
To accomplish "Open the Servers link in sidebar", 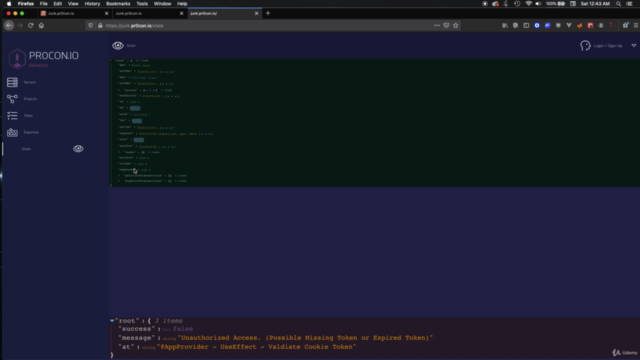I will 29,82.
